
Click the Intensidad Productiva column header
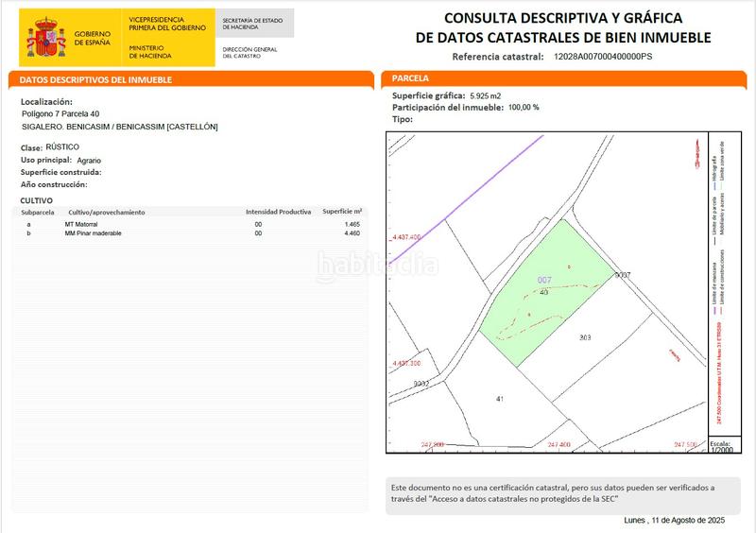(x=278, y=213)
